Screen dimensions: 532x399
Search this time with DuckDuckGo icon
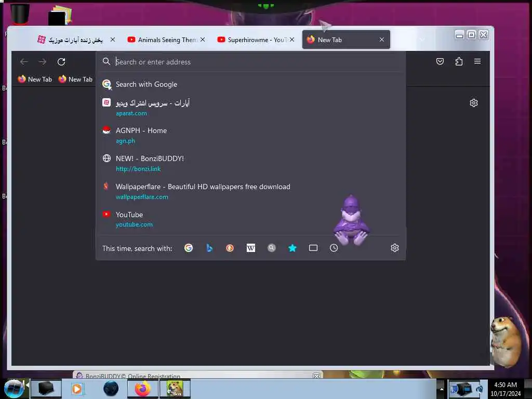click(230, 248)
